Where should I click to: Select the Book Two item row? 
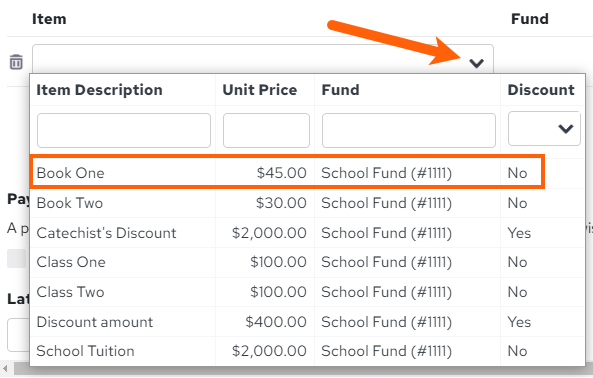coord(307,203)
